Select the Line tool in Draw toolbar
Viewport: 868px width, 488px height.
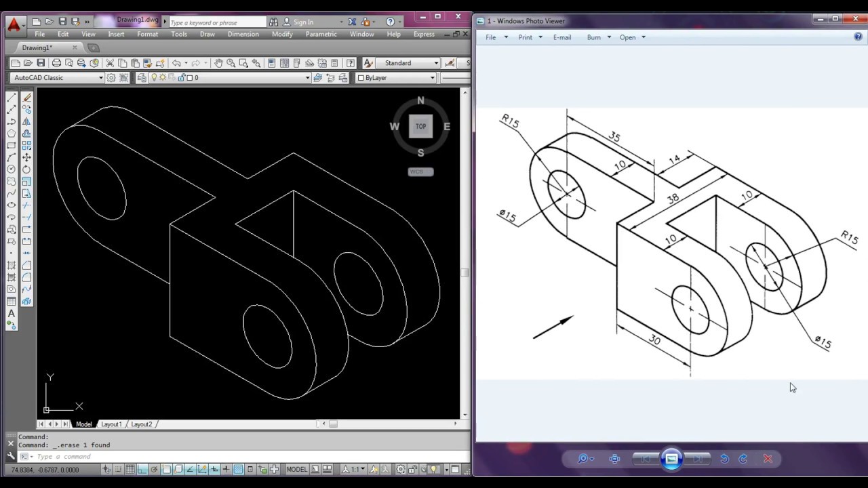[12, 98]
